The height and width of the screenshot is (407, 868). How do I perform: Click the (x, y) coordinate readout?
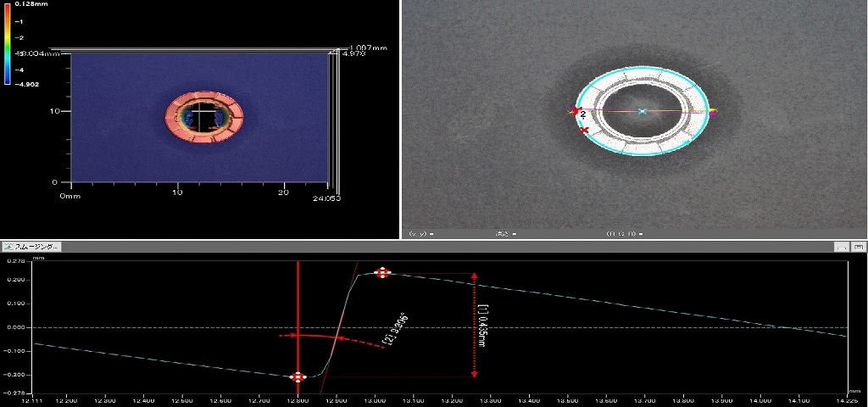pos(420,234)
